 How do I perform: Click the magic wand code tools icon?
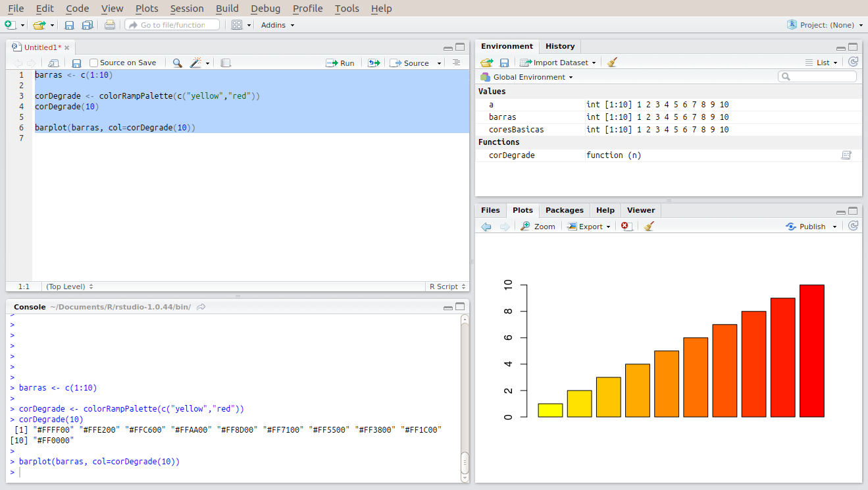(195, 63)
